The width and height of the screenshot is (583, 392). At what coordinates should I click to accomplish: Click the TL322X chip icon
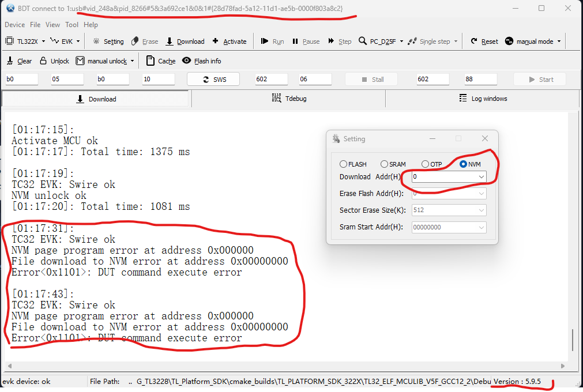click(x=10, y=41)
